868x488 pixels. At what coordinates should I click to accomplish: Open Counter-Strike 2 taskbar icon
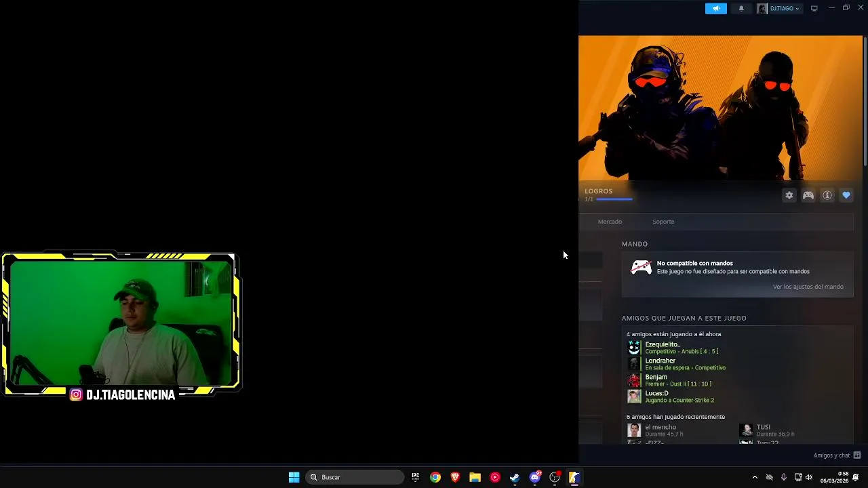pos(574,477)
